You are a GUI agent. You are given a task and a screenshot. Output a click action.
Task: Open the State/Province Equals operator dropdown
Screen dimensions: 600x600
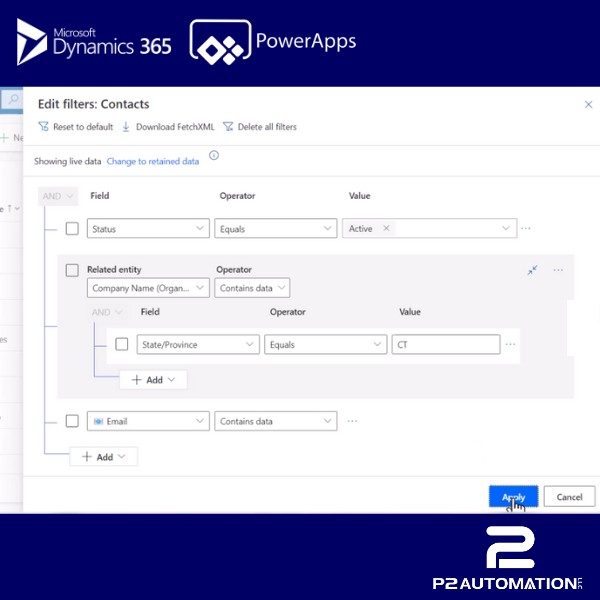326,344
